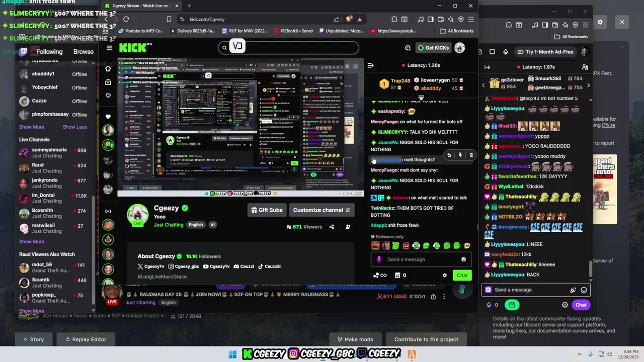Show next Twitch gift leaderboard page
The image size is (644, 362).
coord(588,85)
